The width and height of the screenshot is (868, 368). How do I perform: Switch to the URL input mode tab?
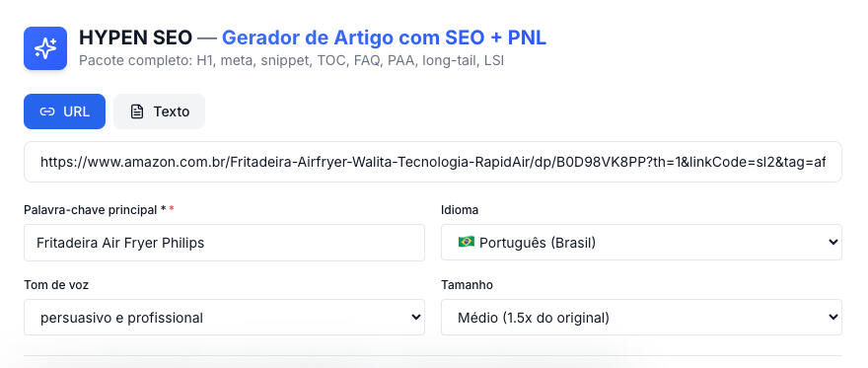pyautogui.click(x=64, y=111)
